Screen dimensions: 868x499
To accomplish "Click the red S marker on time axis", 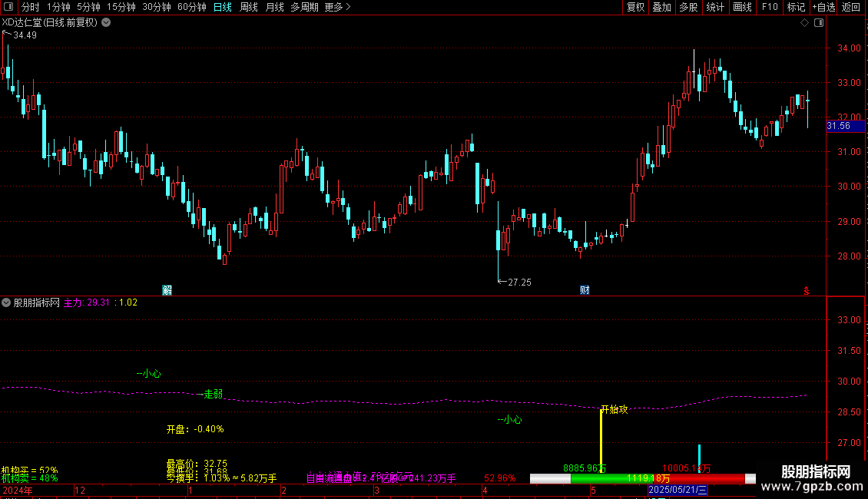I will [x=807, y=291].
